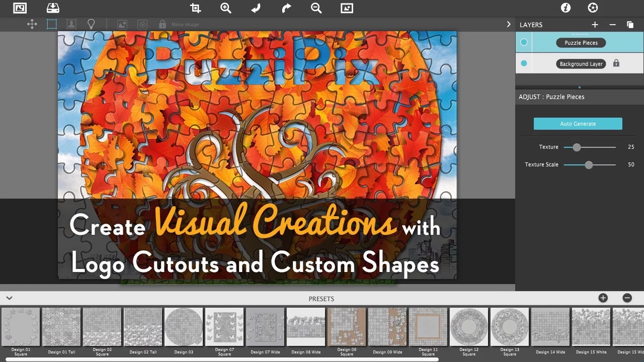The image size is (644, 362).
Task: Collapse the right side panel
Action: click(509, 24)
